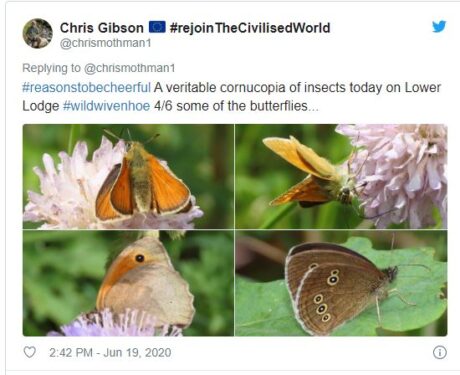Click the #rejoinTheCivilisedWorld text in name
The width and height of the screenshot is (460, 375).
tap(250, 28)
